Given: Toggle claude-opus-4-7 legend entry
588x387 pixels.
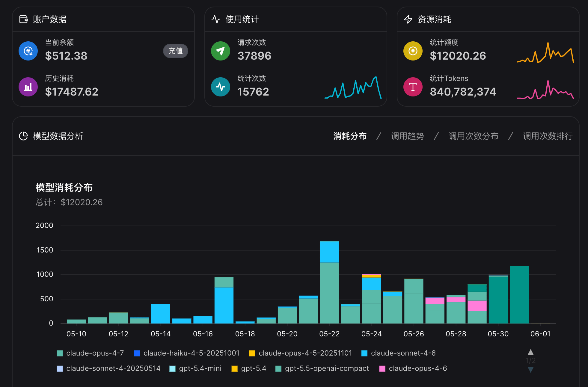Looking at the screenshot, I should pos(90,353).
